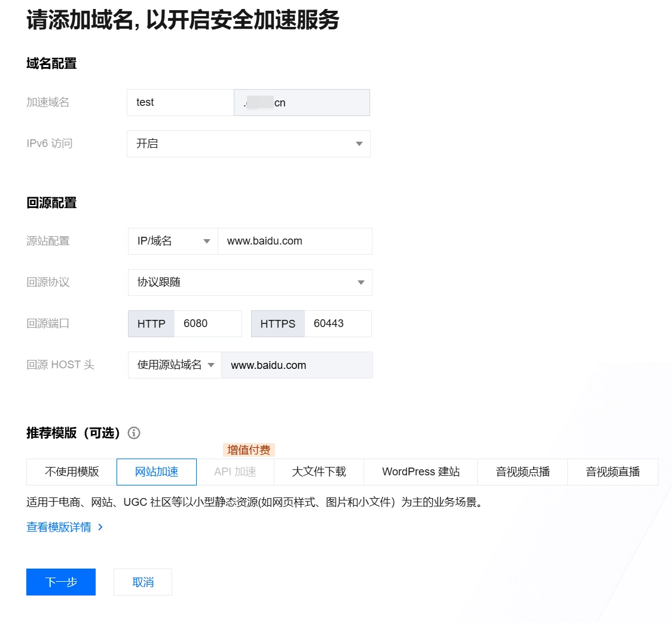The image size is (672, 623).
Task: Click the template description starting 适用于电商
Action: 256,502
